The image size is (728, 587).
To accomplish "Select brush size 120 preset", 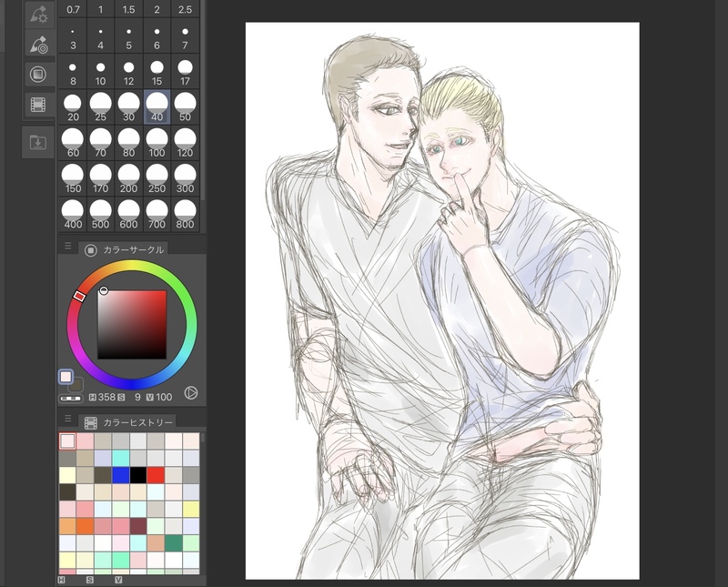I will pyautogui.click(x=186, y=143).
